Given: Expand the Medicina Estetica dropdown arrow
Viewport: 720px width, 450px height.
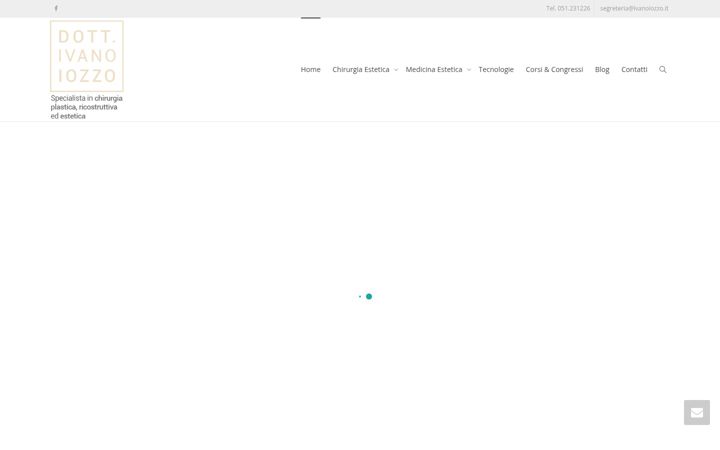Looking at the screenshot, I should [x=469, y=70].
